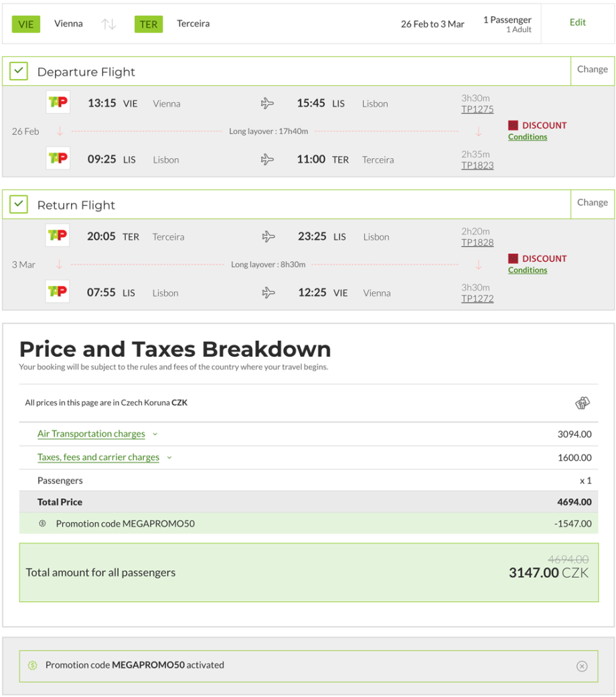Image resolution: width=616 pixels, height=697 pixels.
Task: Edit the Vienna to Terceira search
Action: pos(577,23)
